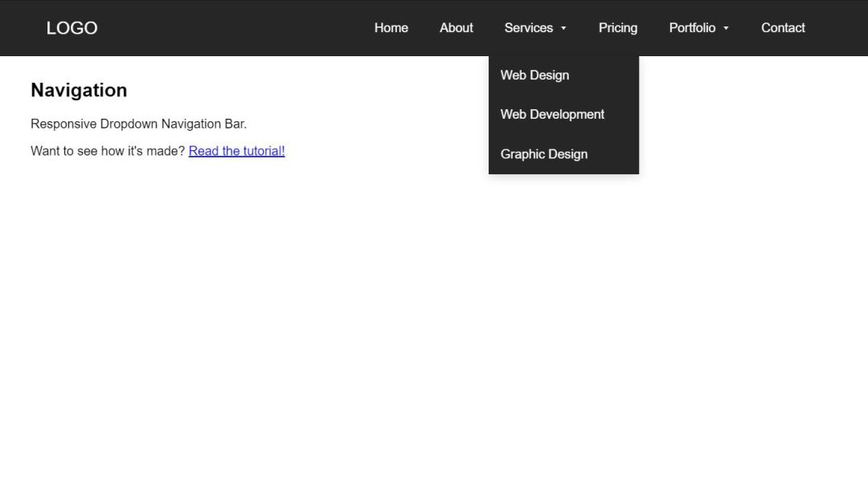
Task: Click the LOGO in the navigation bar
Action: click(x=72, y=27)
